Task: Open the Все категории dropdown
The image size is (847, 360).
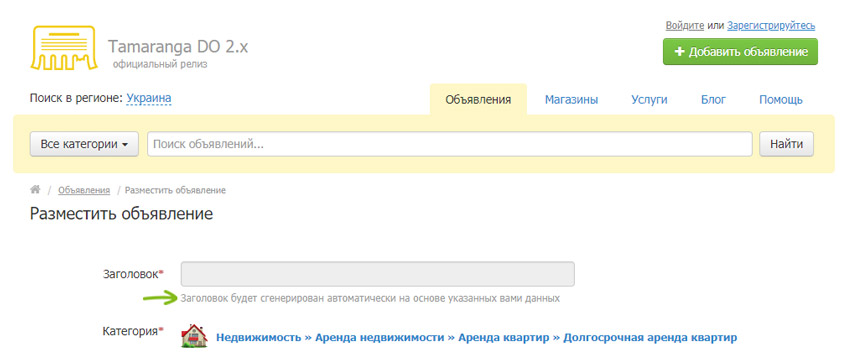Action: pos(84,144)
